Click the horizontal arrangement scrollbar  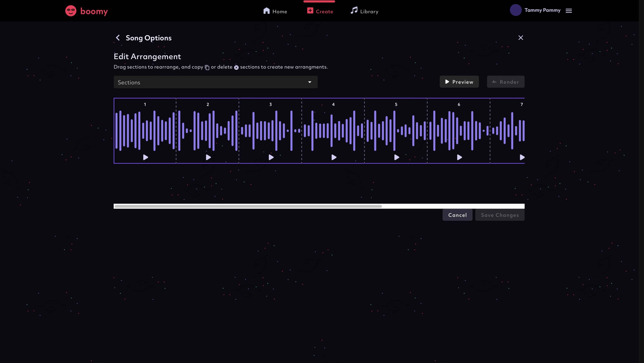248,206
